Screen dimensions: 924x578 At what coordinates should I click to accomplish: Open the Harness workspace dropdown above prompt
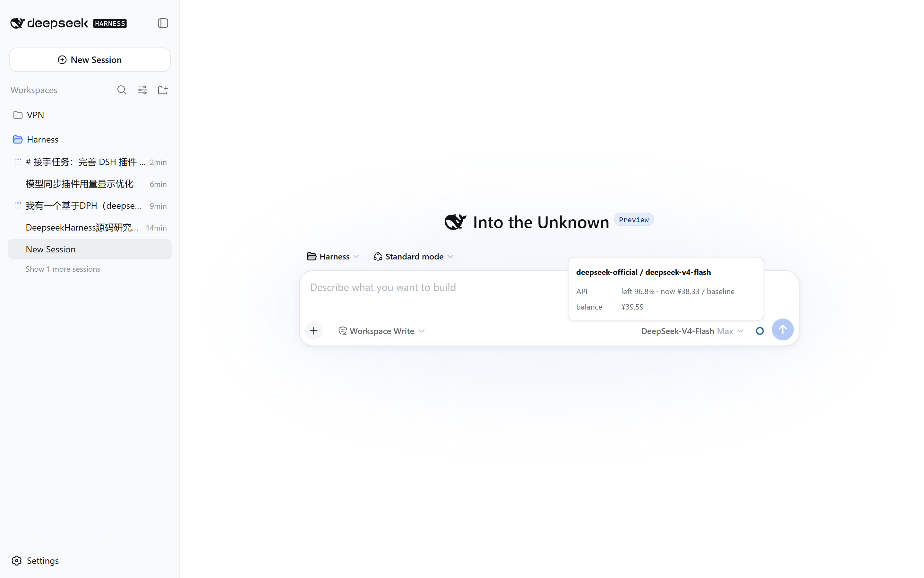click(x=333, y=257)
